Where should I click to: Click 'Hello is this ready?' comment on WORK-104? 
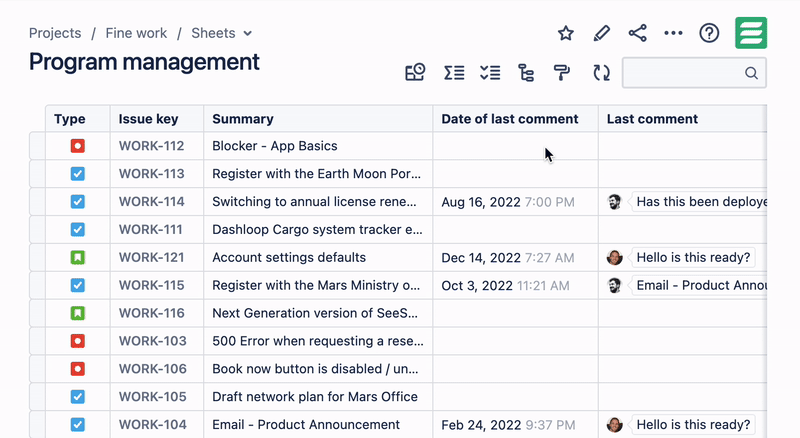[x=693, y=424]
